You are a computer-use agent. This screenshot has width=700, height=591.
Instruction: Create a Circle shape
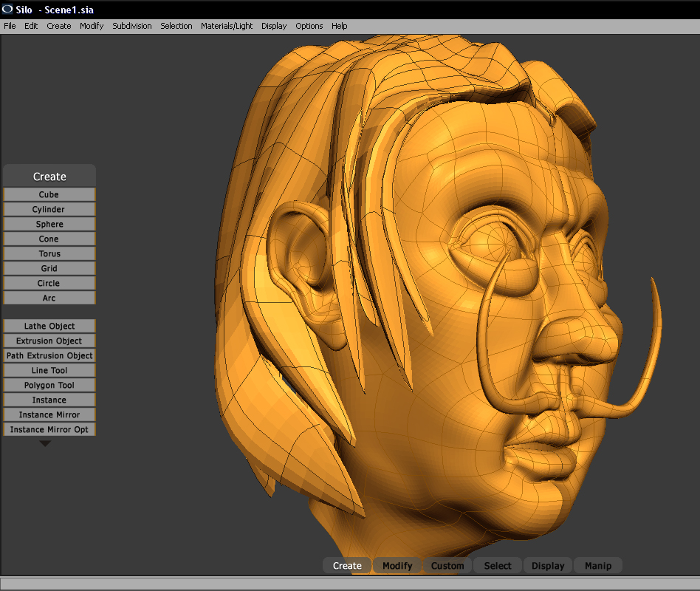coord(49,283)
